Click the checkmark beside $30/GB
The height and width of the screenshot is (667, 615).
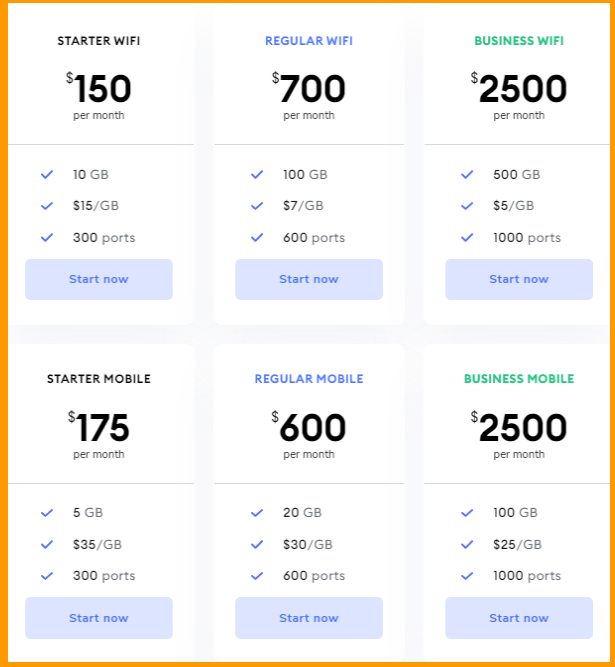click(x=257, y=545)
